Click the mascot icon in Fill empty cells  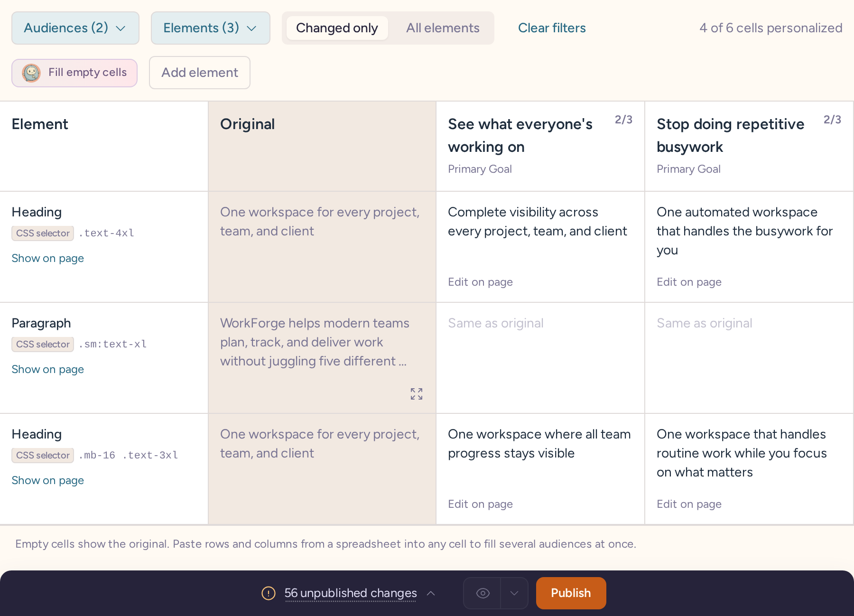(31, 73)
